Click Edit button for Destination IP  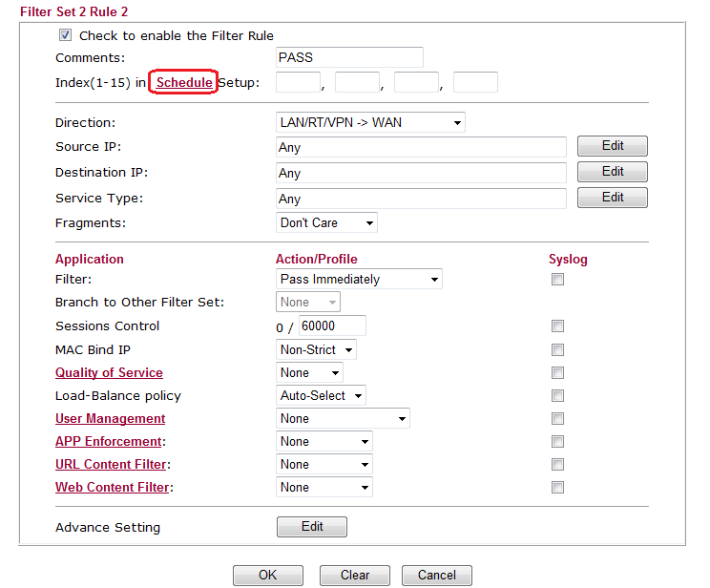613,172
